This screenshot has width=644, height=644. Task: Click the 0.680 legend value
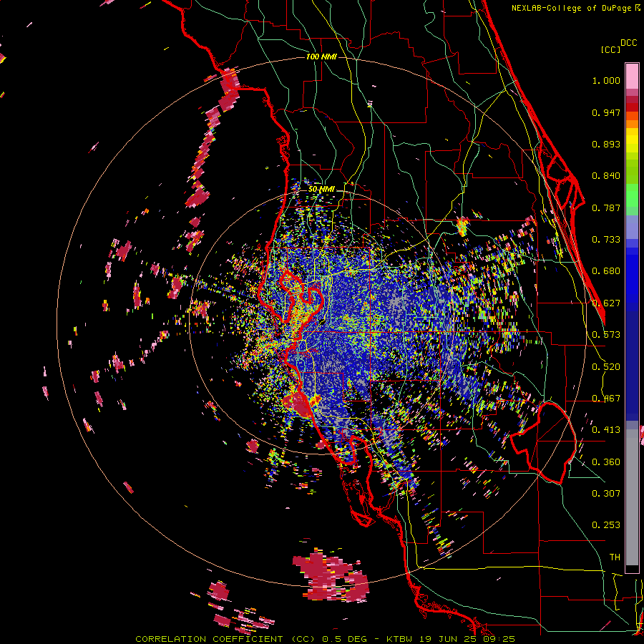pos(606,271)
